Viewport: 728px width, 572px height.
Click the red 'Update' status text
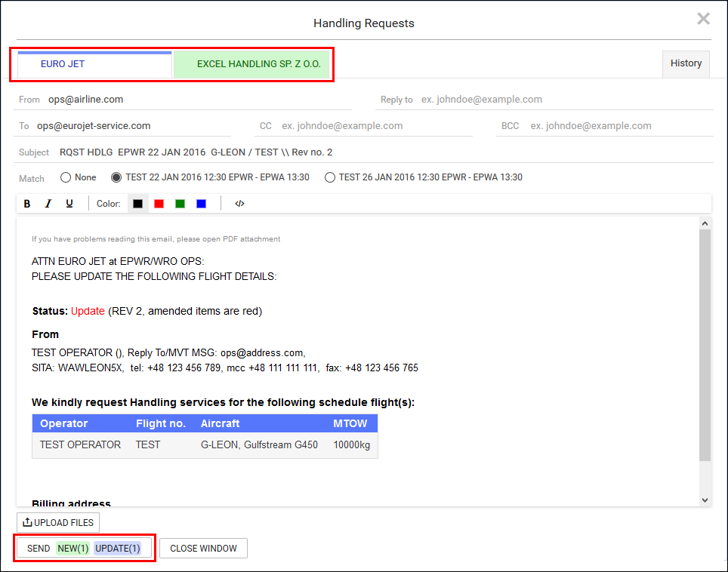pyautogui.click(x=88, y=312)
